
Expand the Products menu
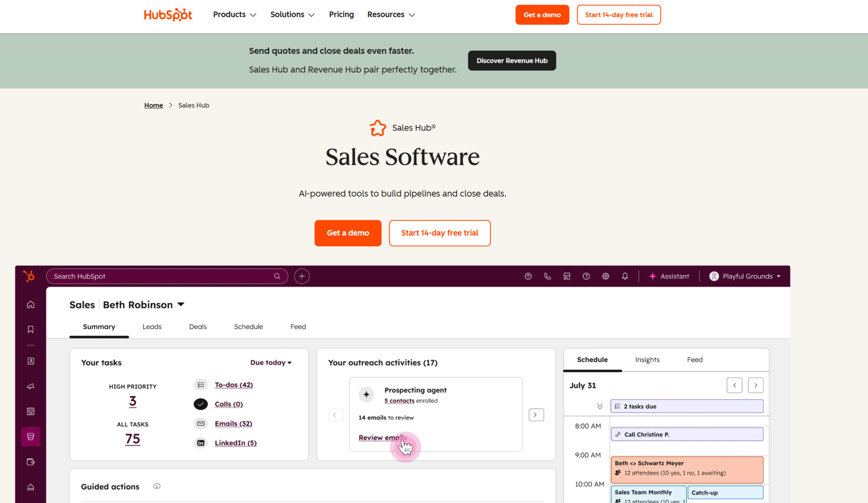234,15
